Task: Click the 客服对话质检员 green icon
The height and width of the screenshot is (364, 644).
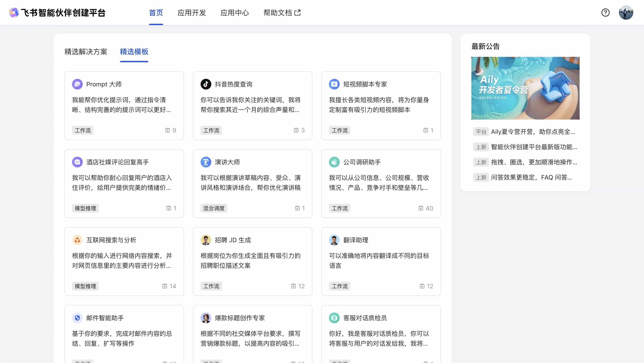Action: pyautogui.click(x=334, y=318)
